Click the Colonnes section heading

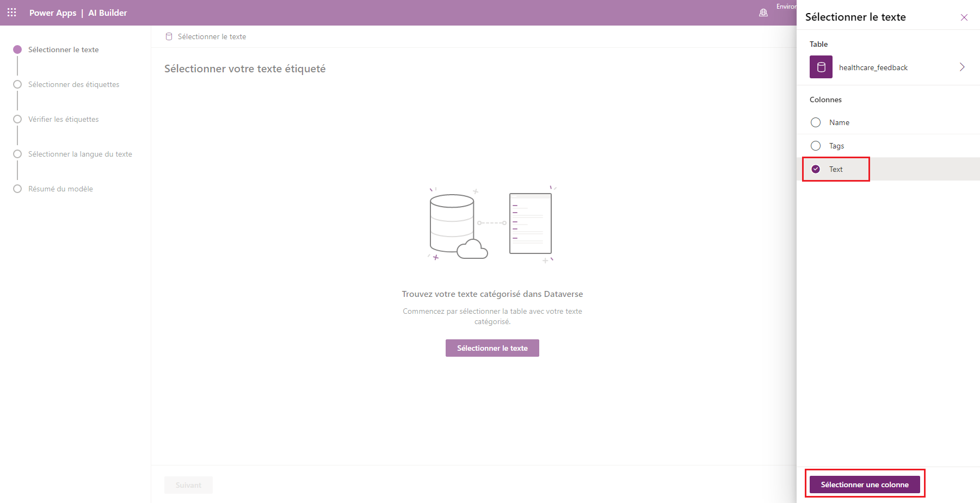[x=825, y=100]
